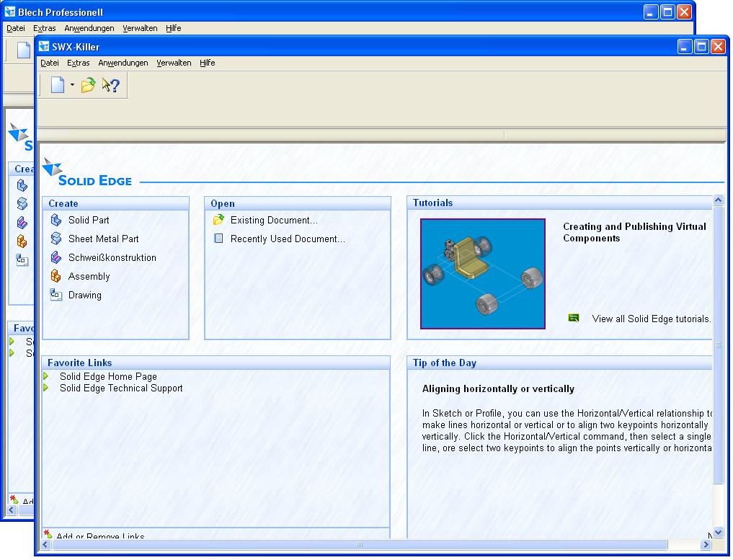Click Add or Remove Links
This screenshot has height=560, width=733.
point(100,535)
